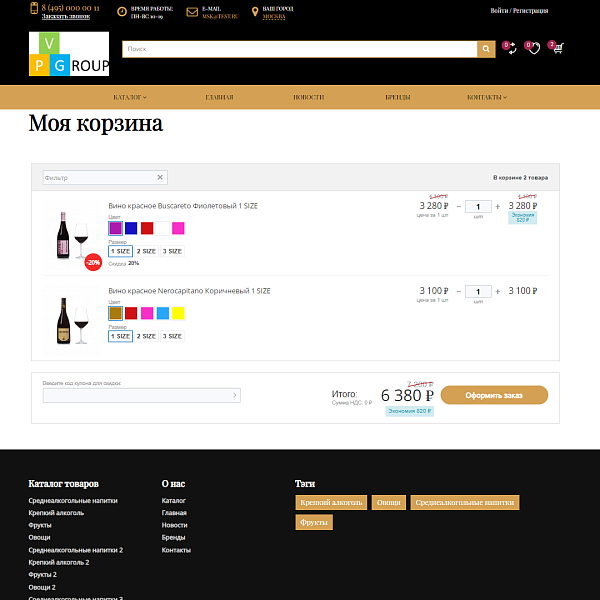
Task: Expand the Контакты menu dropdown
Action: coord(486,97)
